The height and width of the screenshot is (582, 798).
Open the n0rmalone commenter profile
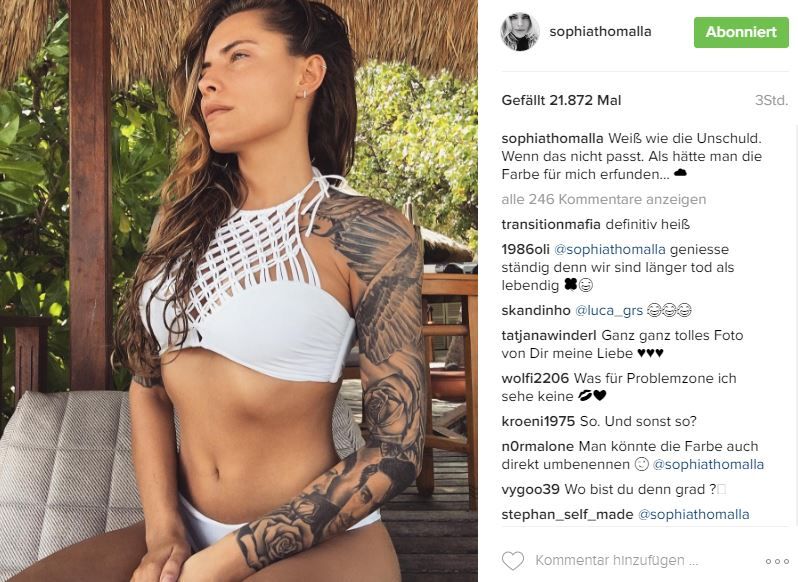click(537, 446)
